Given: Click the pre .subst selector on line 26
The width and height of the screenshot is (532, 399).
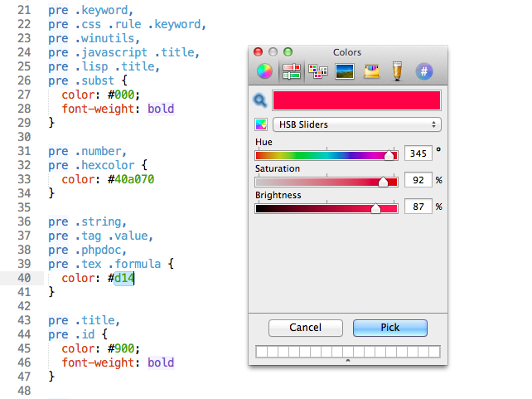Looking at the screenshot, I should pyautogui.click(x=81, y=80).
